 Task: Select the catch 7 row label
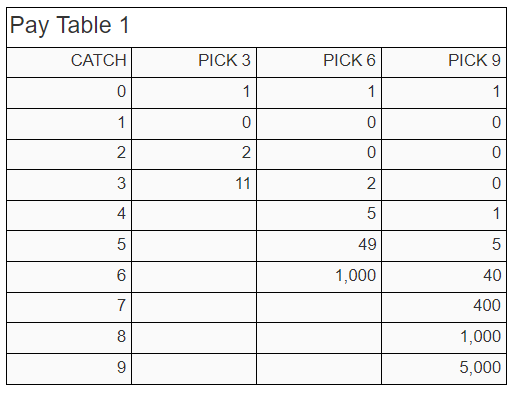pyautogui.click(x=121, y=305)
